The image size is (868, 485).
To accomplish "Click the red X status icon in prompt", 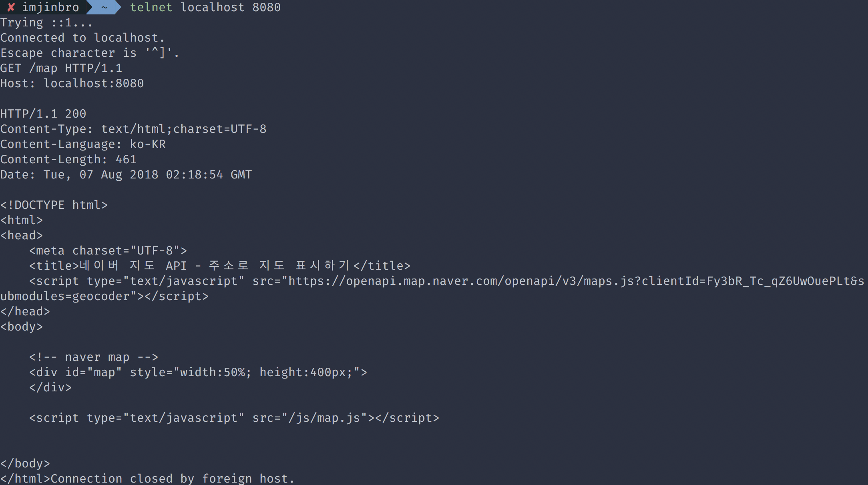I will (x=11, y=7).
